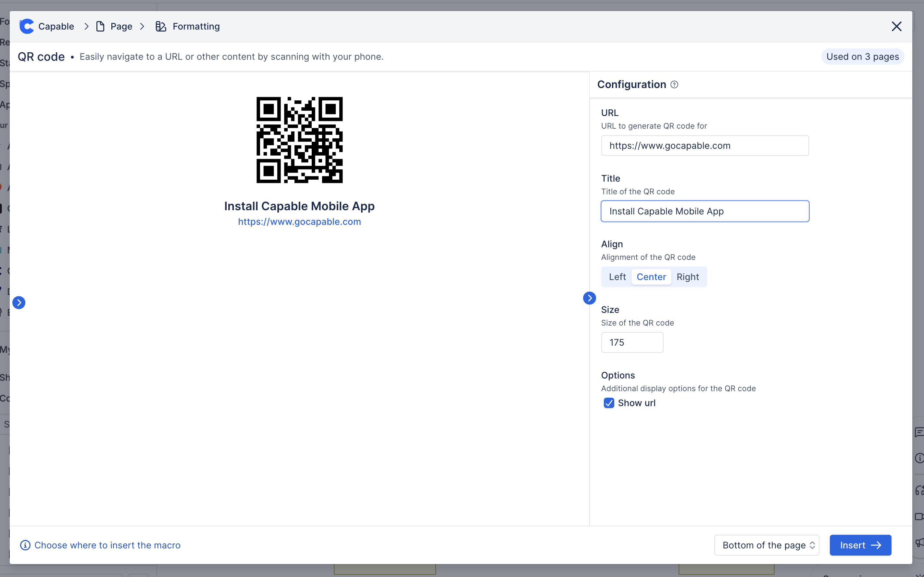Select Center alignment option
The width and height of the screenshot is (924, 577).
[x=651, y=277]
